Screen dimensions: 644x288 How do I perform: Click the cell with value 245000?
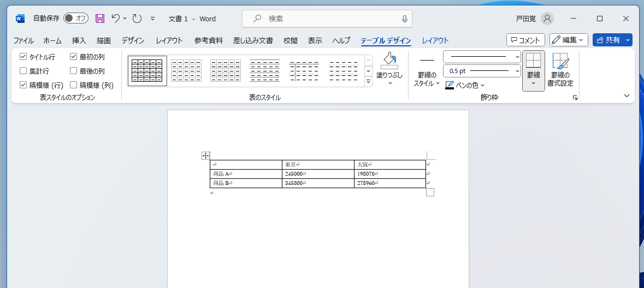pos(318,174)
